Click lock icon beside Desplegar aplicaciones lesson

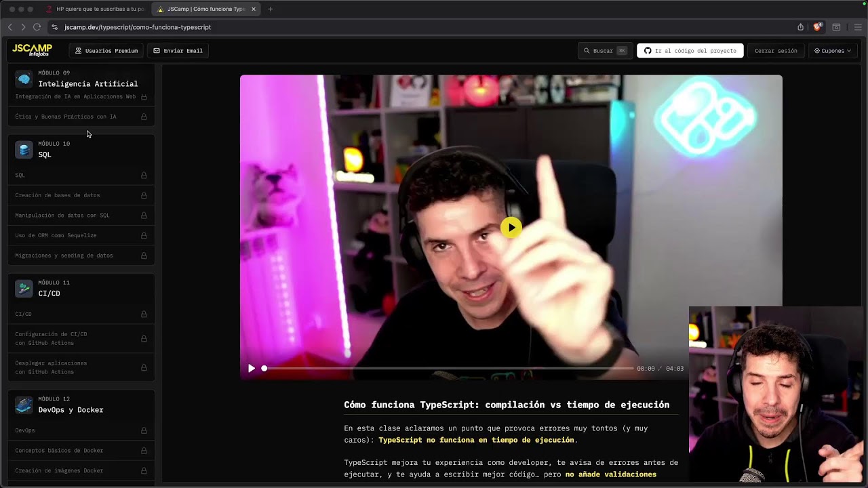pos(144,367)
